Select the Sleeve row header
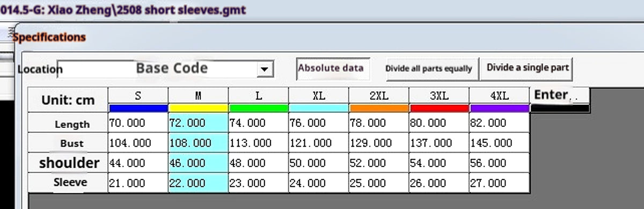 pos(68,183)
